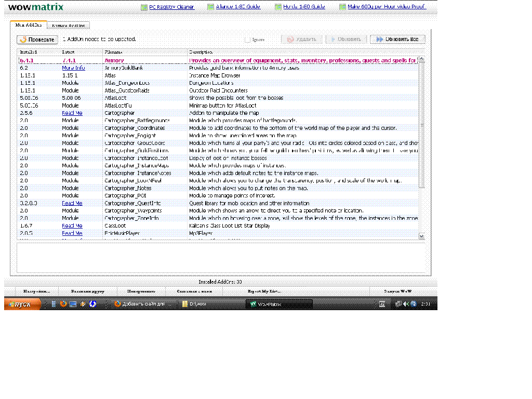Click the Проверьте check button
This screenshot has height=399, width=532.
(x=37, y=39)
